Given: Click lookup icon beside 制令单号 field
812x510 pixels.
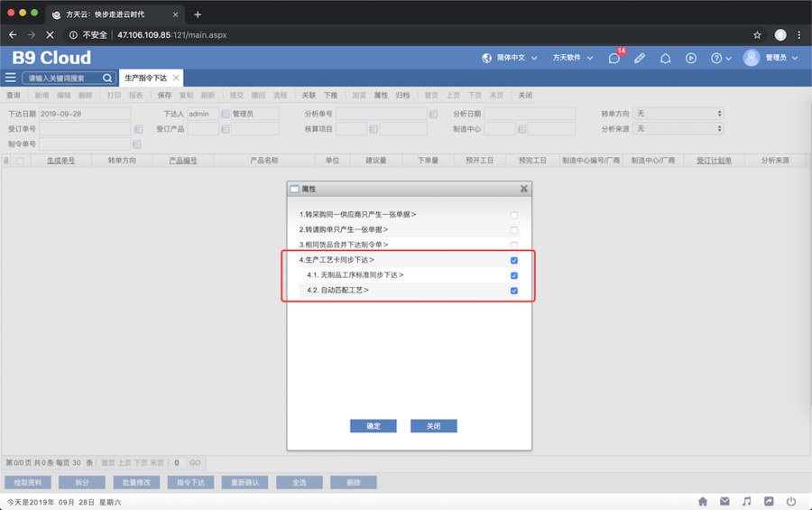Looking at the screenshot, I should (x=137, y=144).
